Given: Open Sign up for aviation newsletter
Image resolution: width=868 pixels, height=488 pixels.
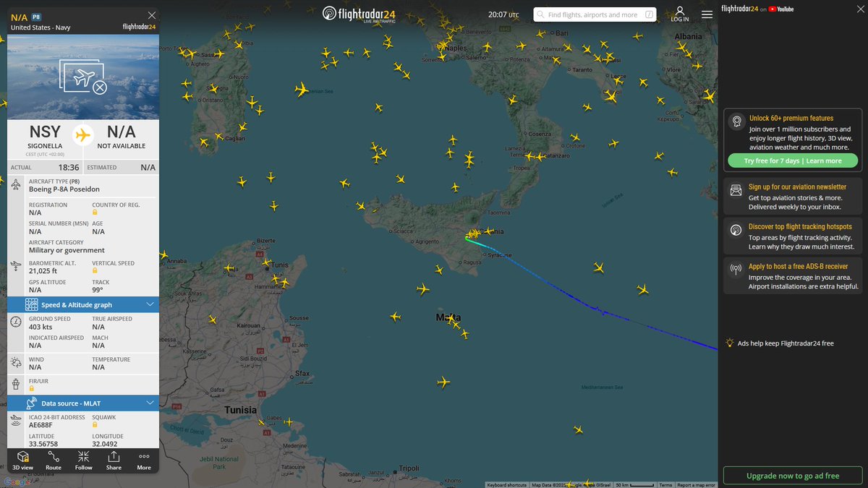Looking at the screenshot, I should pos(793,196).
